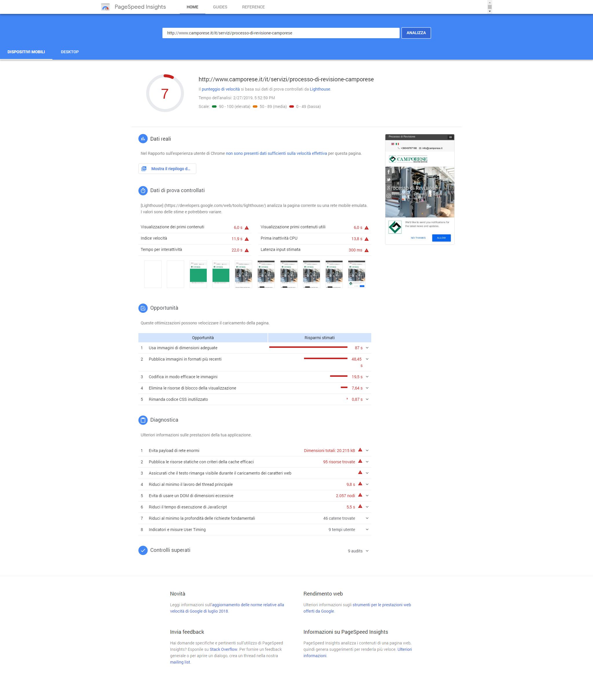Open the Guides menu item
593x700 pixels.
coord(220,7)
